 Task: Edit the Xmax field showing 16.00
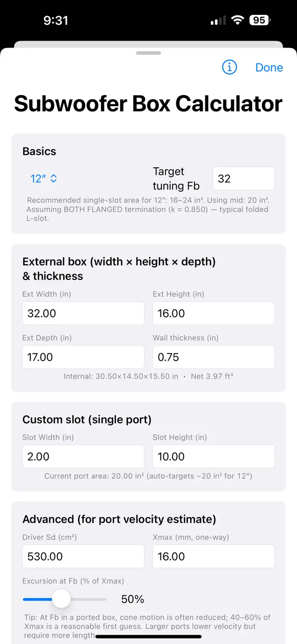click(x=213, y=556)
